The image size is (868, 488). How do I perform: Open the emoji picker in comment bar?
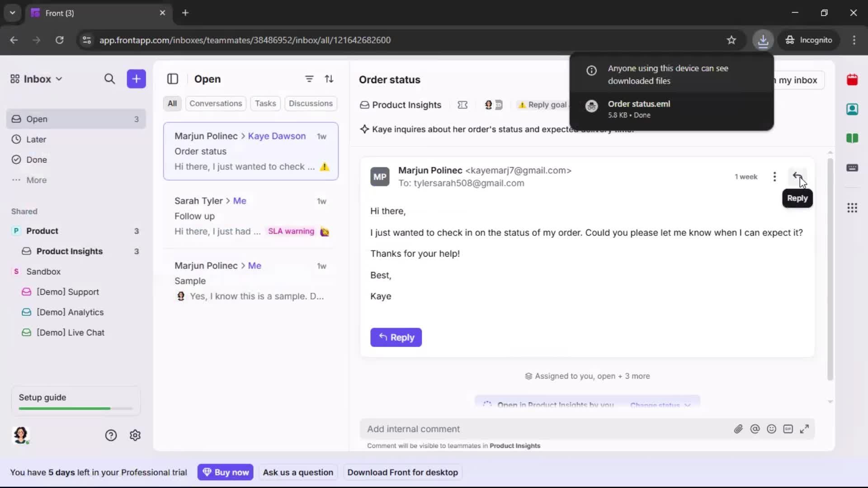(772, 429)
